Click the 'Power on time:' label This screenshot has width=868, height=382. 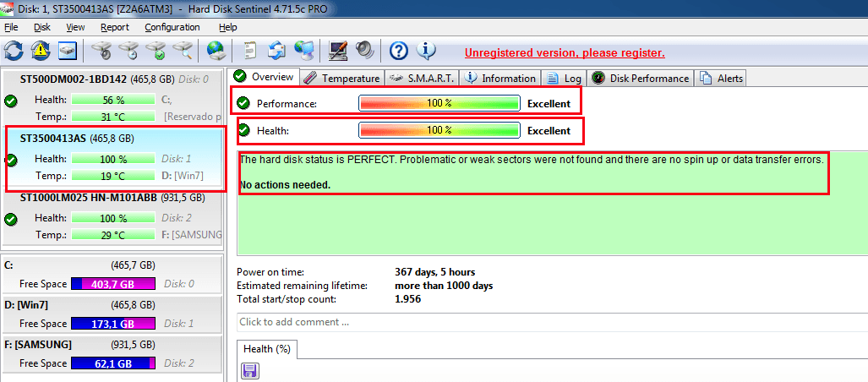pos(270,272)
